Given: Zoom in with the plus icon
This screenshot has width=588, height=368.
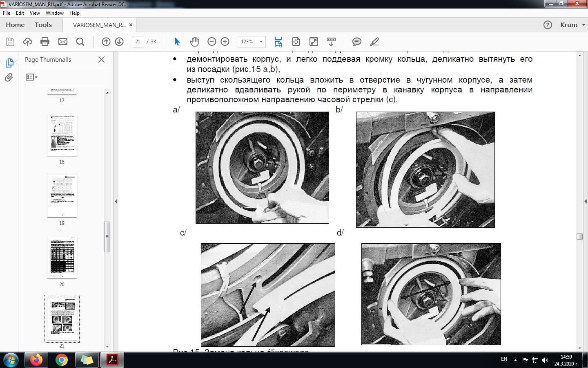Looking at the screenshot, I should tap(225, 42).
